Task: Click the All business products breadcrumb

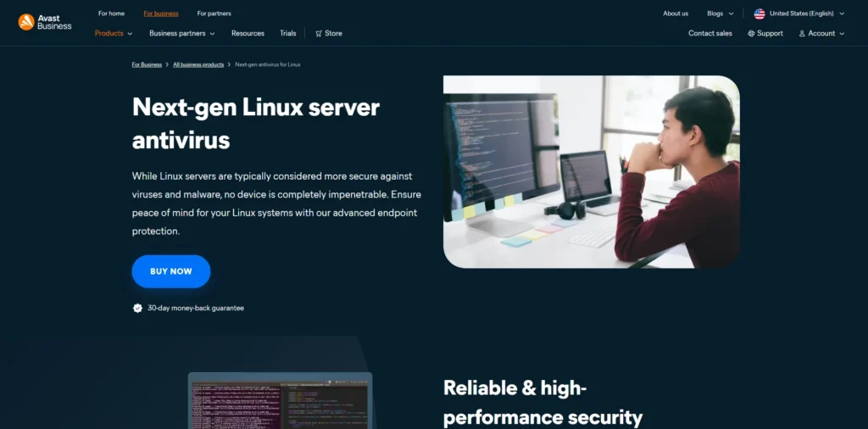Action: coord(198,64)
